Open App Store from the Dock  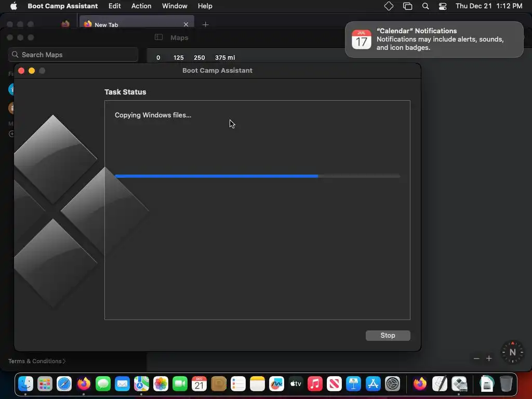point(373,384)
